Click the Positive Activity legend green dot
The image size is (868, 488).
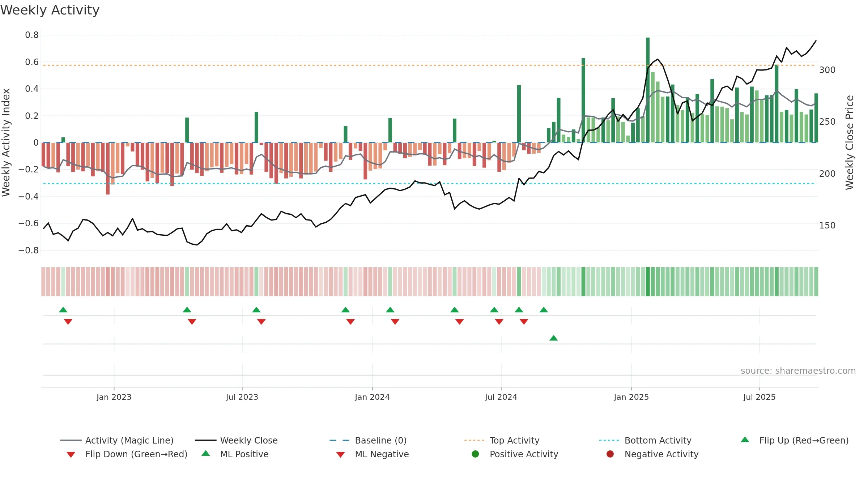point(476,454)
